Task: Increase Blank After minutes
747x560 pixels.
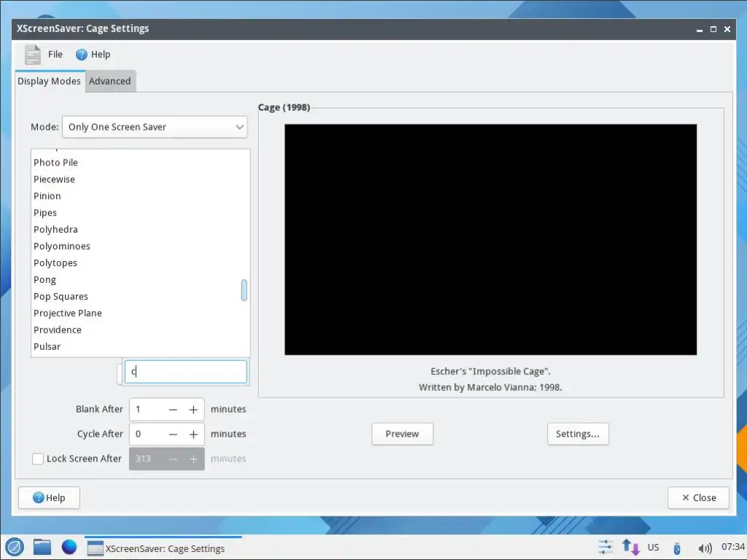Action: [193, 410]
